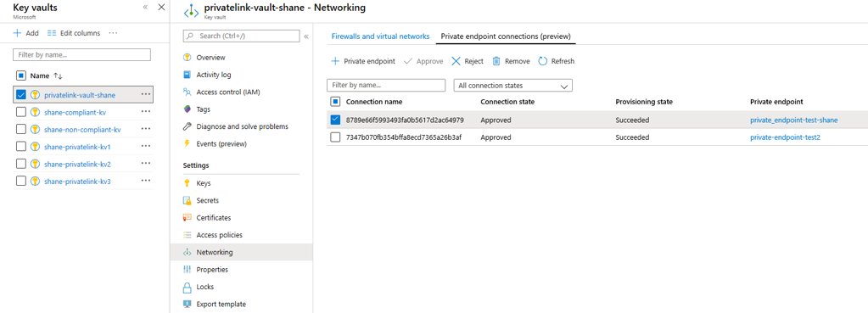Check the shane-privatelink-kv1 checkbox

coord(21,147)
